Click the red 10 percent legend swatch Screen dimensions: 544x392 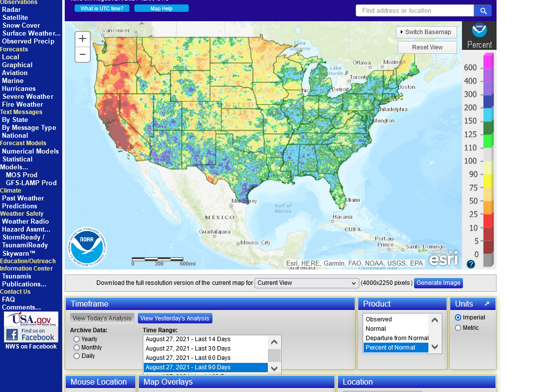point(488,221)
